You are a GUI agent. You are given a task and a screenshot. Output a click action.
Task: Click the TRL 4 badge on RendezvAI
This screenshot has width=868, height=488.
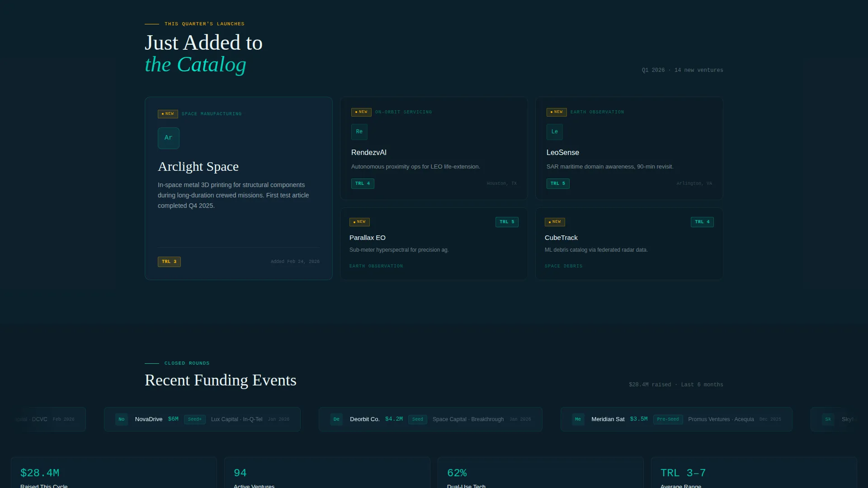coord(363,183)
